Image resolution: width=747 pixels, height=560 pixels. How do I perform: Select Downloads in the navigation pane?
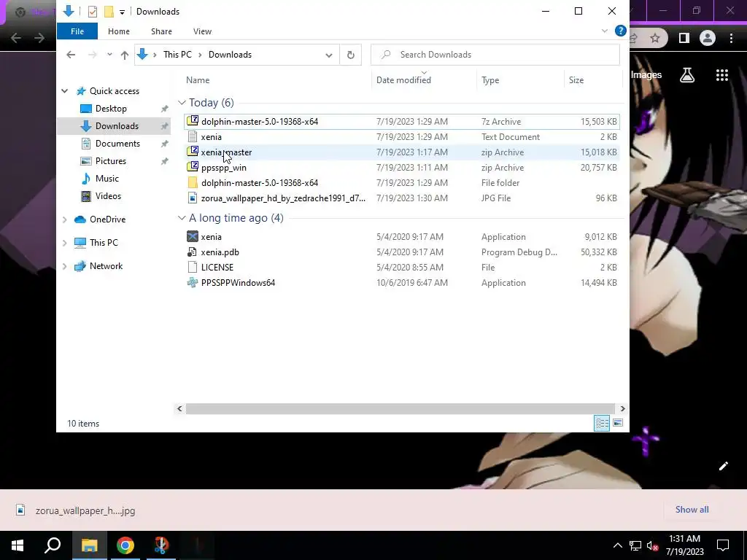tap(117, 126)
